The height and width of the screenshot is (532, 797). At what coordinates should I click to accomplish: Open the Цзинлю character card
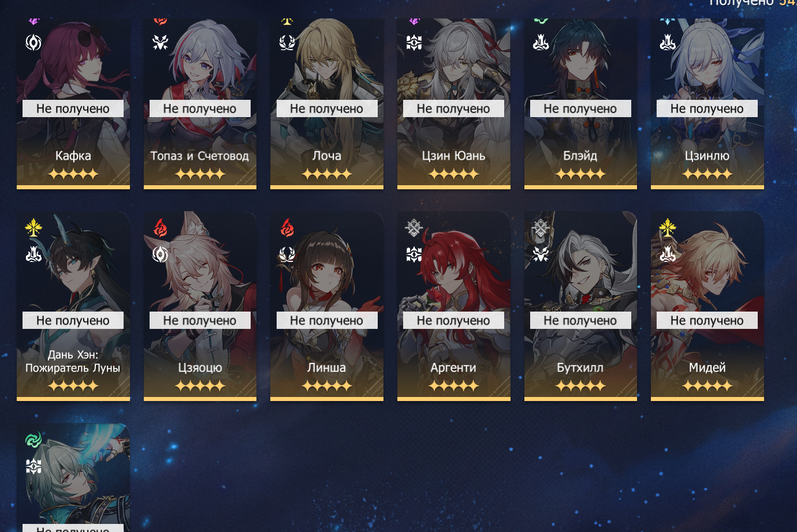pos(707,104)
